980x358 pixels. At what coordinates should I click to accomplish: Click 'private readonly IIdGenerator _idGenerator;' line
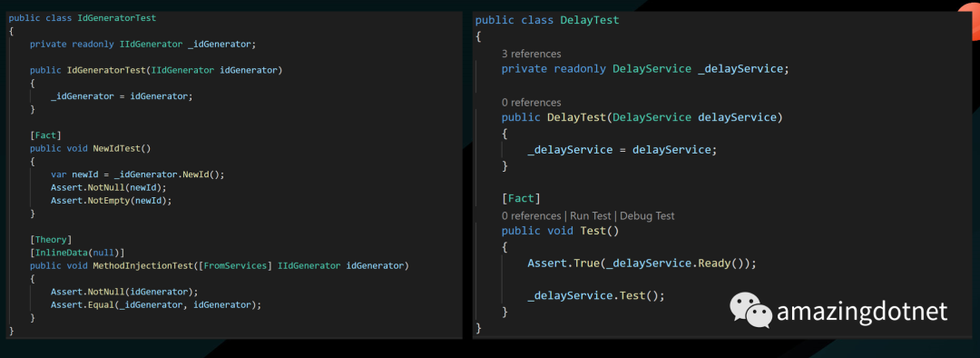[143, 45]
